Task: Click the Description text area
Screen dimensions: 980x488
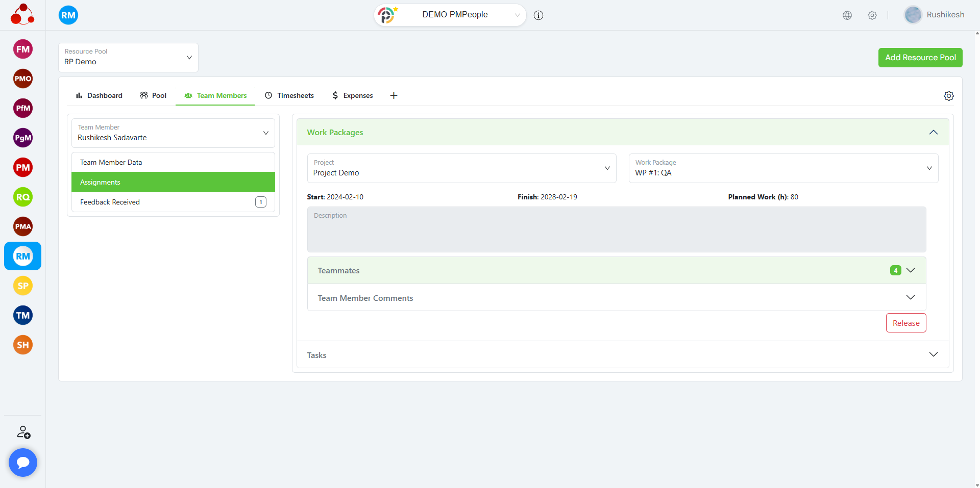Action: (x=617, y=229)
